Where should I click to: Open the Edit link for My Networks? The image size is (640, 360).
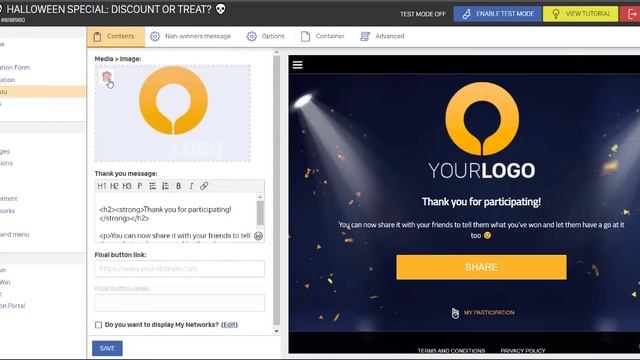click(x=229, y=325)
